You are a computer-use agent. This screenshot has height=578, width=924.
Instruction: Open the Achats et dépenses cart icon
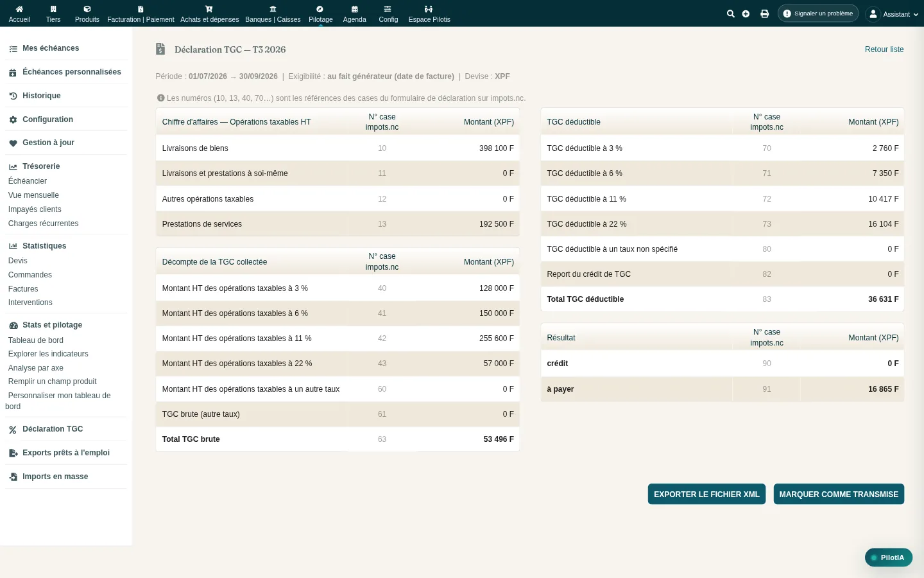pyautogui.click(x=209, y=9)
